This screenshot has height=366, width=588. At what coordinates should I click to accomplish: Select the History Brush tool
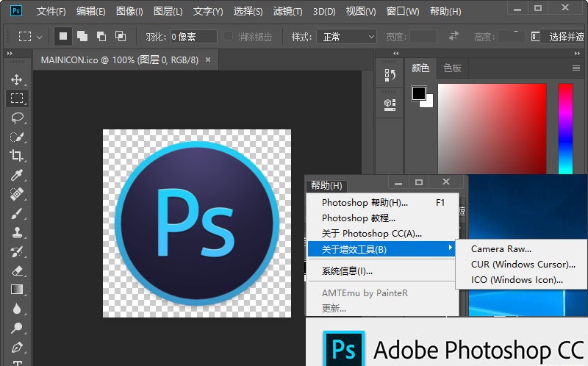pyautogui.click(x=16, y=251)
